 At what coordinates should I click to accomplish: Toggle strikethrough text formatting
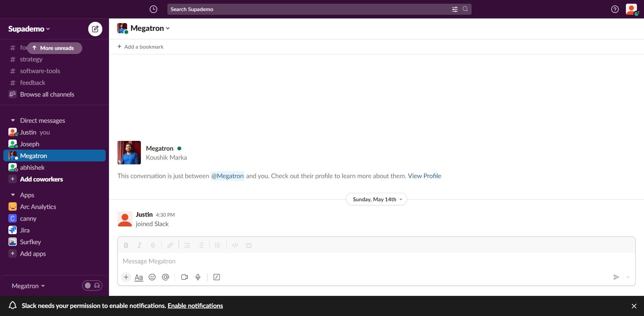[x=153, y=245]
